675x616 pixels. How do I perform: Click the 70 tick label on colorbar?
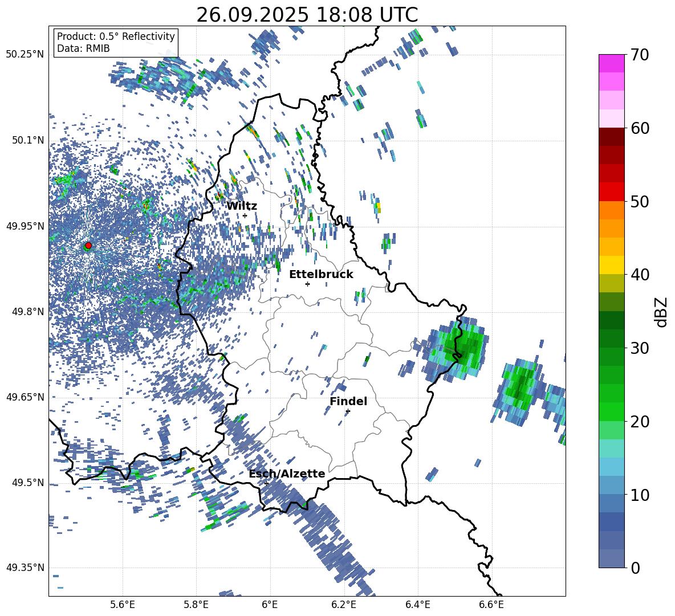(639, 55)
